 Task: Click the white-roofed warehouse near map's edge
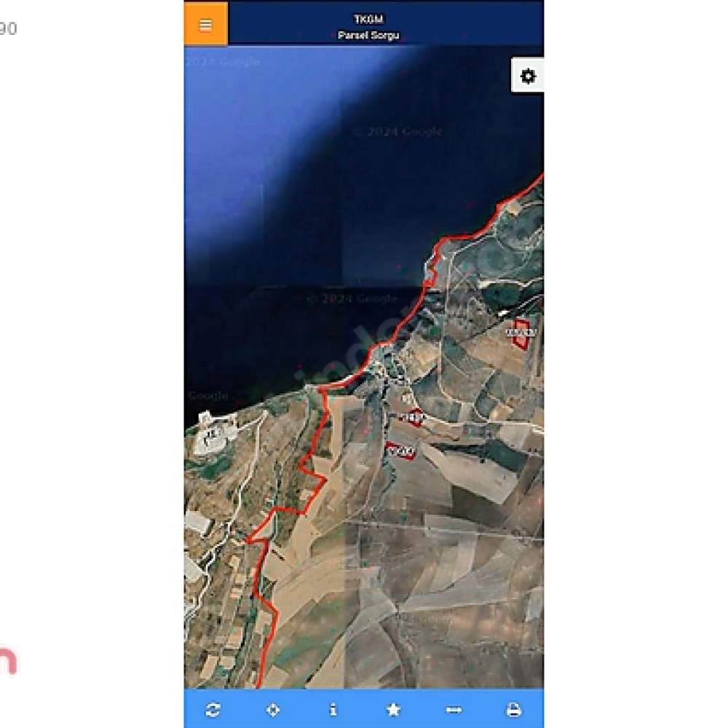tap(197, 521)
